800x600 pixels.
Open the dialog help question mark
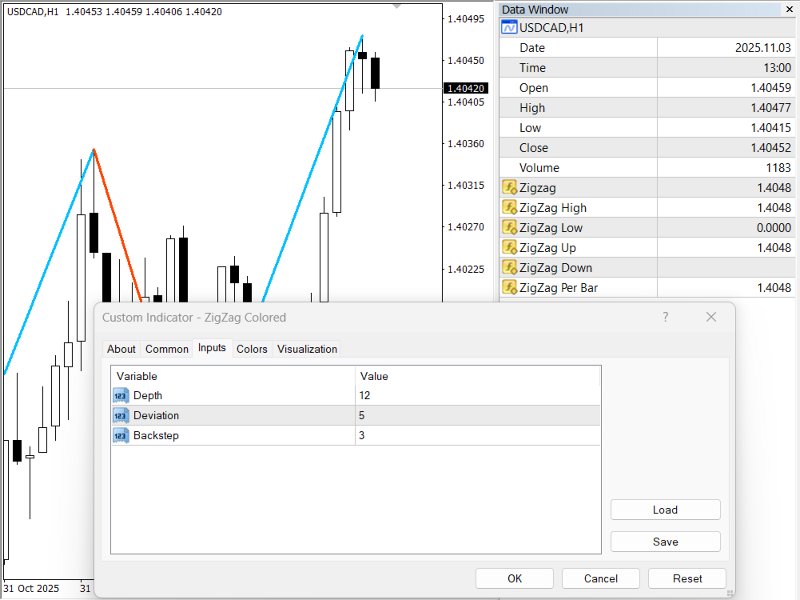(666, 316)
